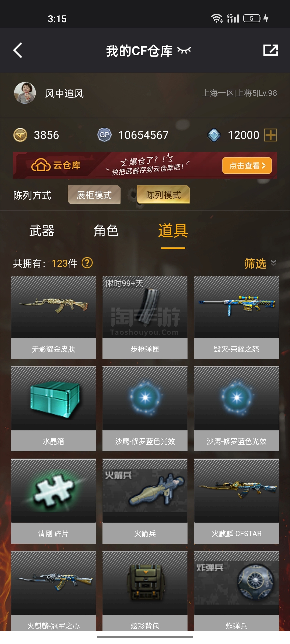
Task: Tap the back arrow icon
Action: tap(18, 50)
